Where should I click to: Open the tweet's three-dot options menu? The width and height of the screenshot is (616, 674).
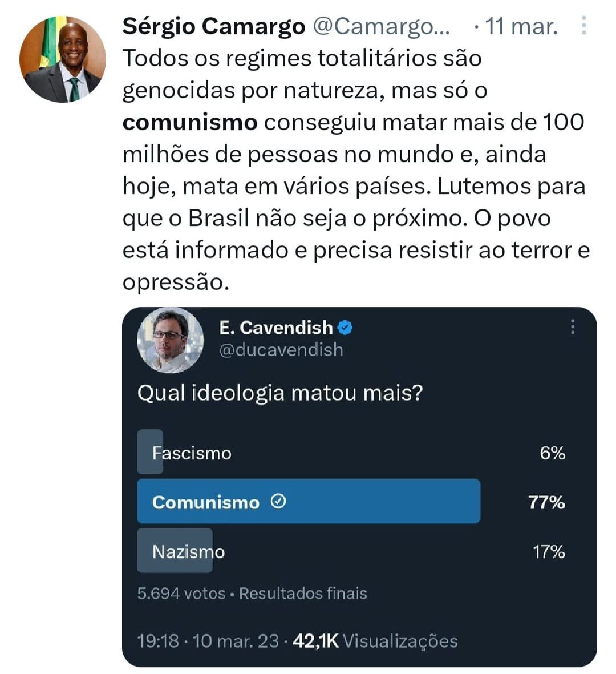pyautogui.click(x=584, y=26)
